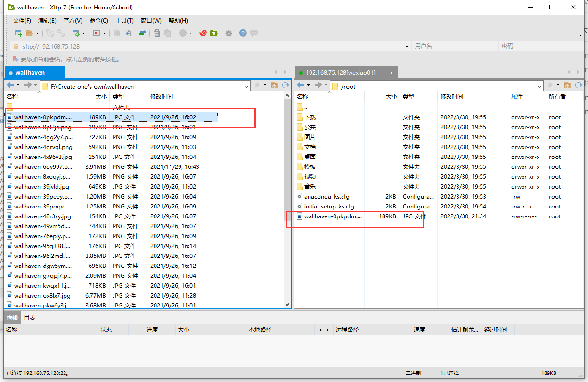588x382 pixels.
Task: Close the 192.168.75.128[wexiao01] tab
Action: tap(391, 73)
